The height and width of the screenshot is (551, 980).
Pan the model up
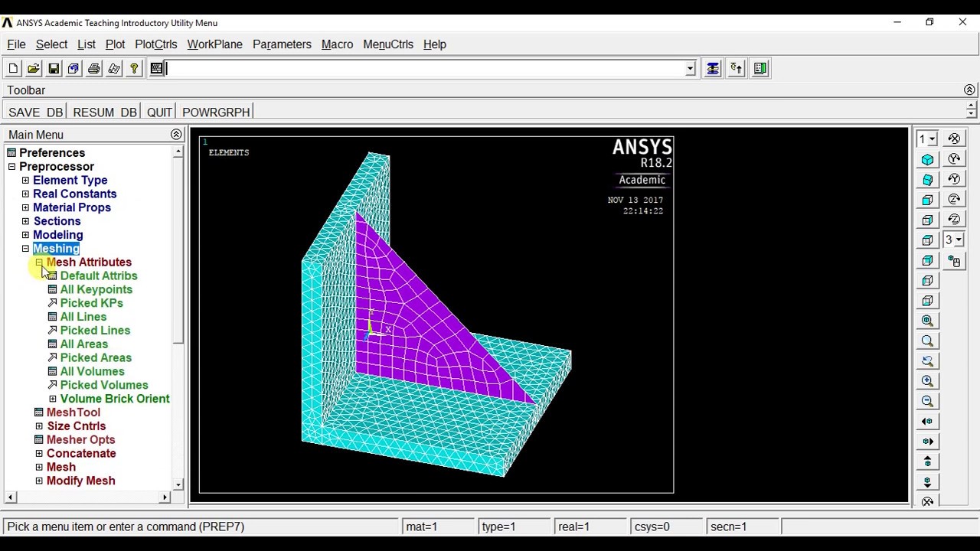point(928,461)
